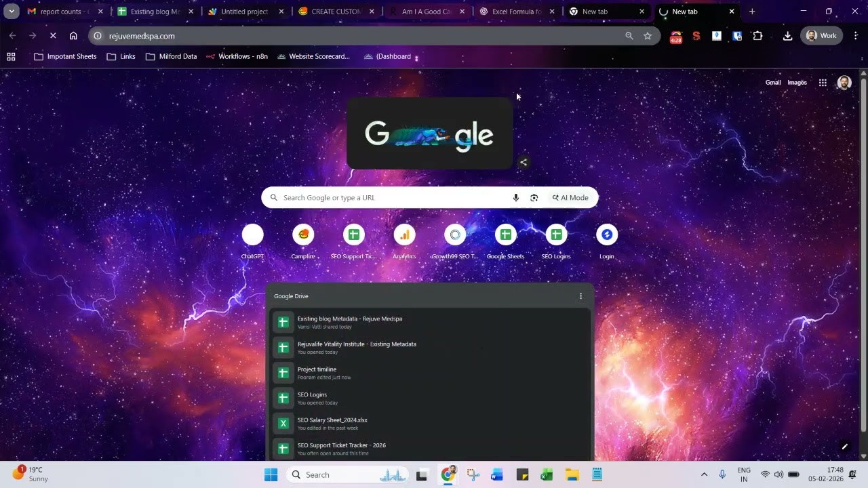Switch to the Am I A Good Ca tab
Viewport: 868px width, 488px height.
pos(426,12)
